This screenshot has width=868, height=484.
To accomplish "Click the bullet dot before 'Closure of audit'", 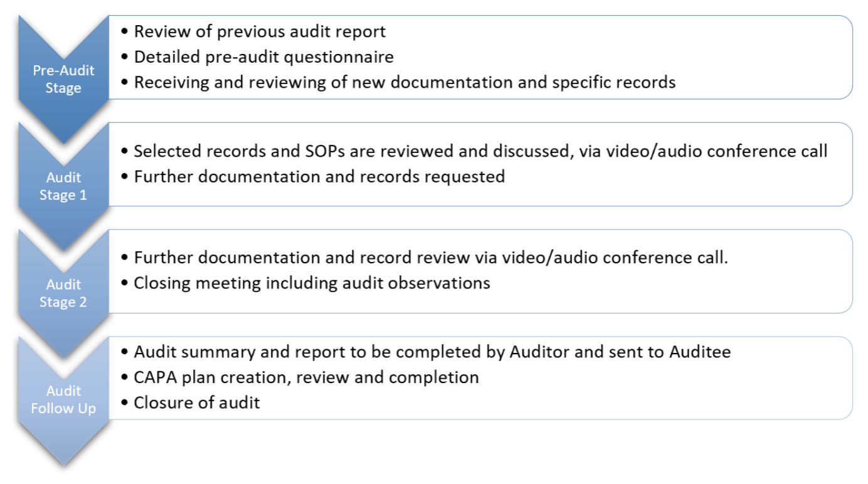I will pos(125,403).
